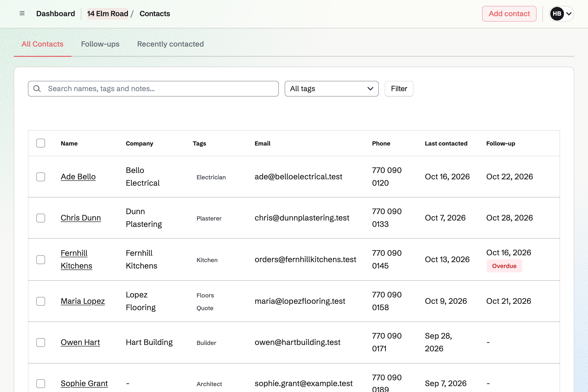Viewport: 588px width, 392px height.
Task: Click the Floors tag
Action: [x=205, y=295]
